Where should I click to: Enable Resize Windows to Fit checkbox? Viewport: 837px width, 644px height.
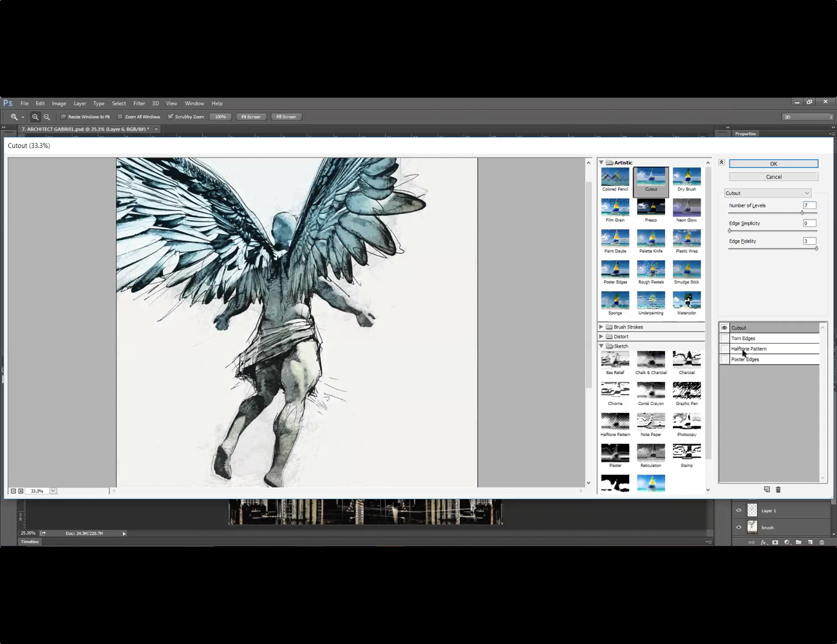point(63,117)
